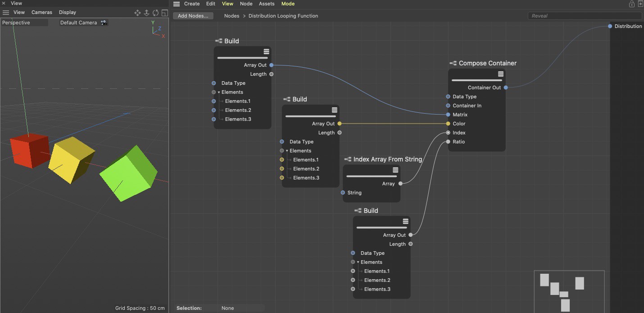Image resolution: width=644 pixels, height=313 pixels.
Task: Click the lock icon in node editor
Action: [x=631, y=4]
